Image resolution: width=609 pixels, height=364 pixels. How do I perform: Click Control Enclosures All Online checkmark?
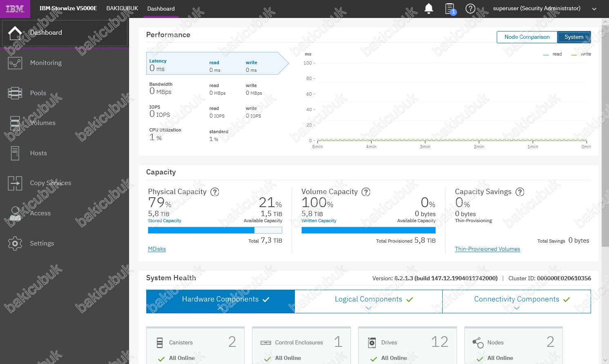tap(268, 359)
